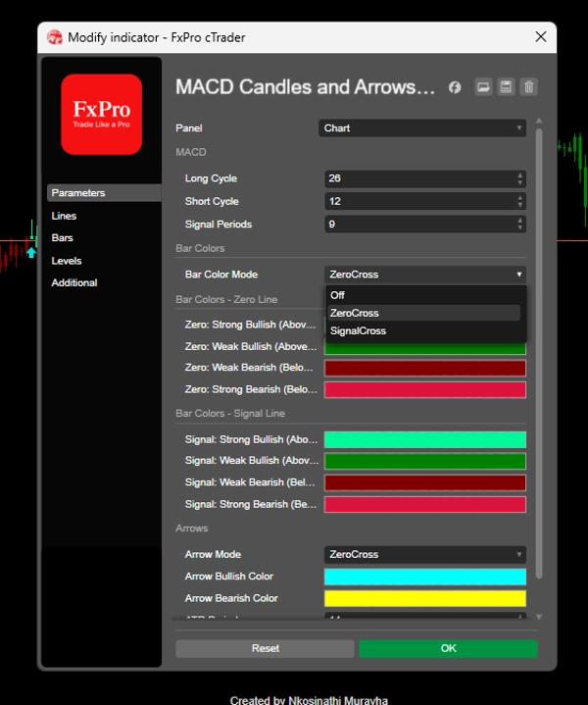This screenshot has height=705, width=588.
Task: Click the Signal Periods label
Action: pyautogui.click(x=218, y=224)
